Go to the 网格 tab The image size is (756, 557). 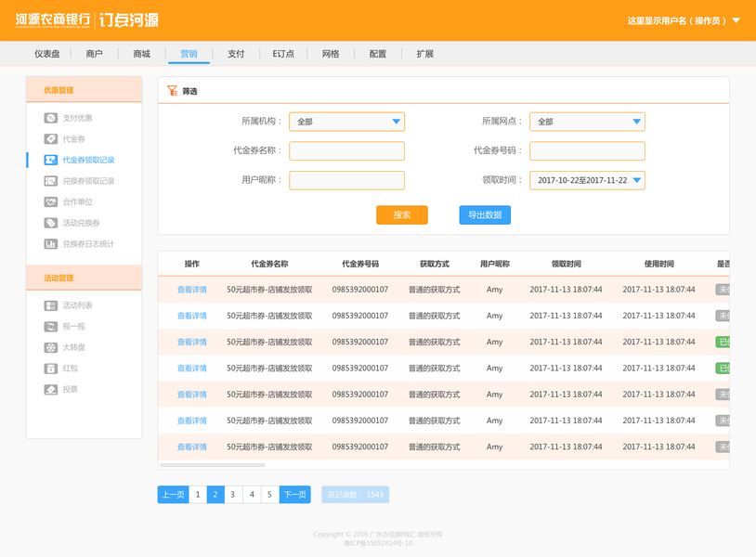coord(331,54)
